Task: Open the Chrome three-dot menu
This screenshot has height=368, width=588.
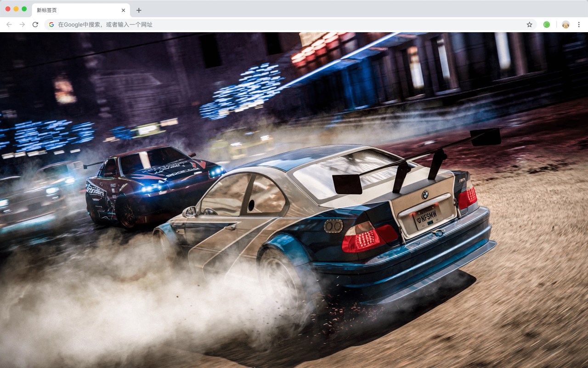Action: pyautogui.click(x=579, y=24)
